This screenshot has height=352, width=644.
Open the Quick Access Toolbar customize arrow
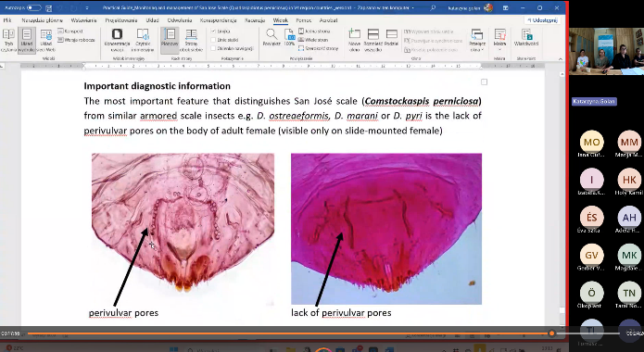pos(87,7)
